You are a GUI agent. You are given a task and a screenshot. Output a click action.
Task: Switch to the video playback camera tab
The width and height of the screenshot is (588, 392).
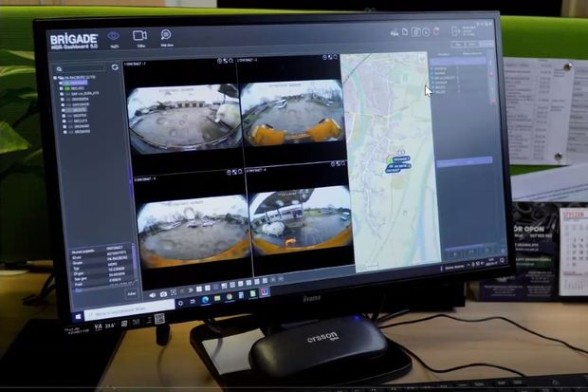(139, 36)
